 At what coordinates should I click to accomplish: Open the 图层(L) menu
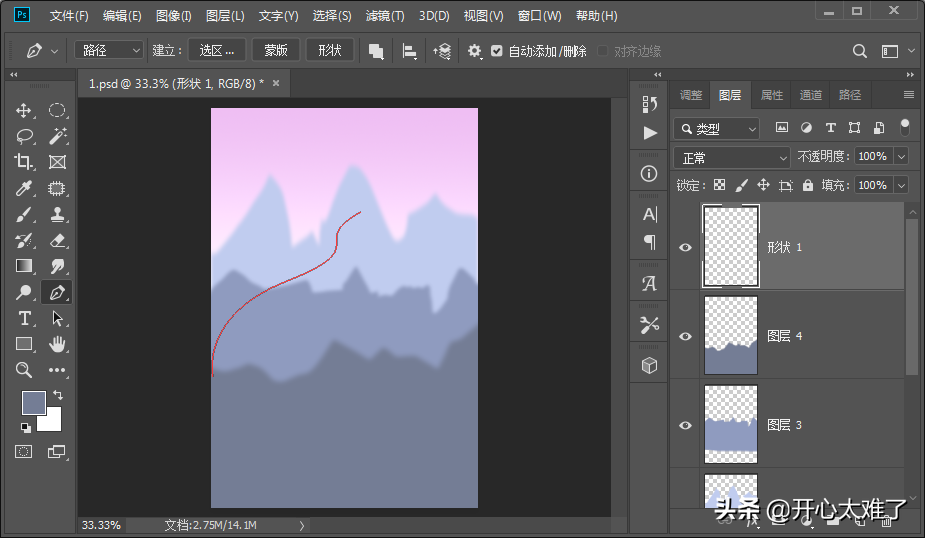pos(225,16)
